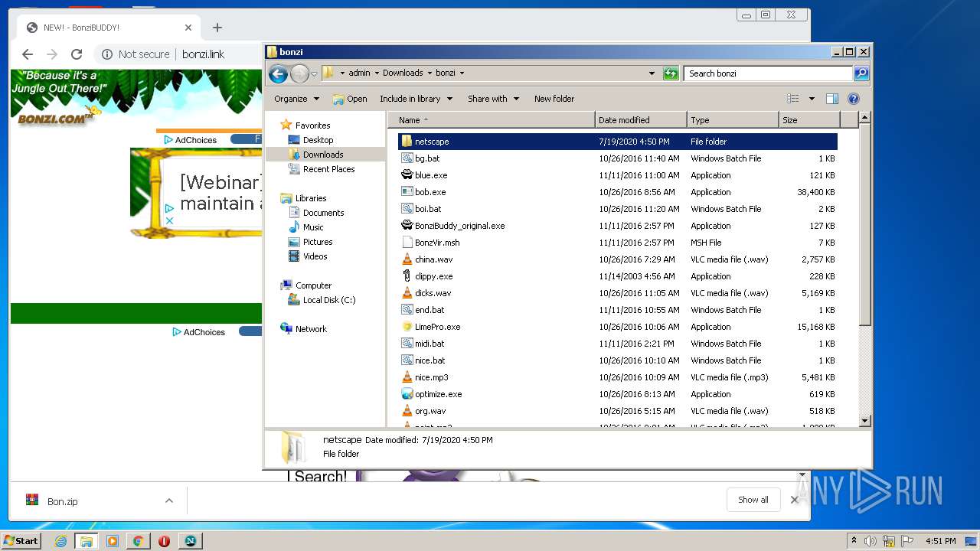Click the search magnifier icon in Explorer
Image resolution: width=980 pixels, height=551 pixels.
pos(861,73)
